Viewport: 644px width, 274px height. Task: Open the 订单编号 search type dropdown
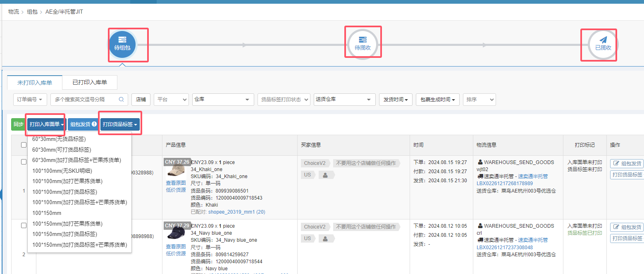pos(30,100)
